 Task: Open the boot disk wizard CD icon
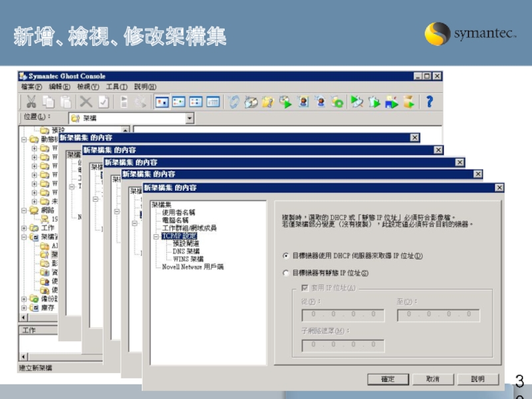tap(251, 102)
